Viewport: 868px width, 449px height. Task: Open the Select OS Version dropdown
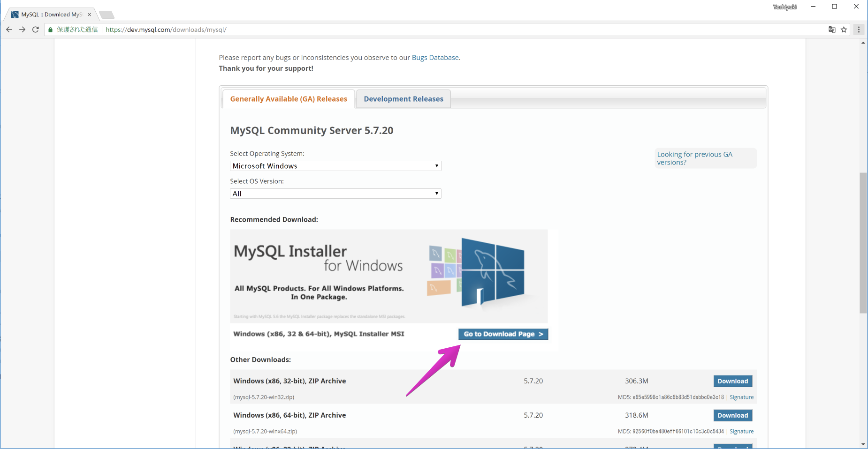[x=335, y=193]
